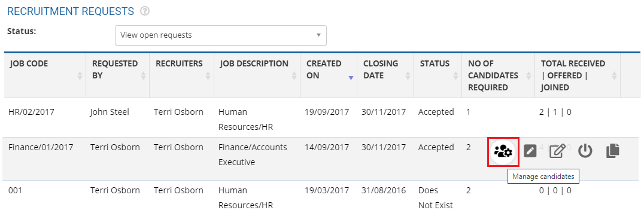Click the power icon to close request
The width and height of the screenshot is (644, 219).
click(585, 151)
